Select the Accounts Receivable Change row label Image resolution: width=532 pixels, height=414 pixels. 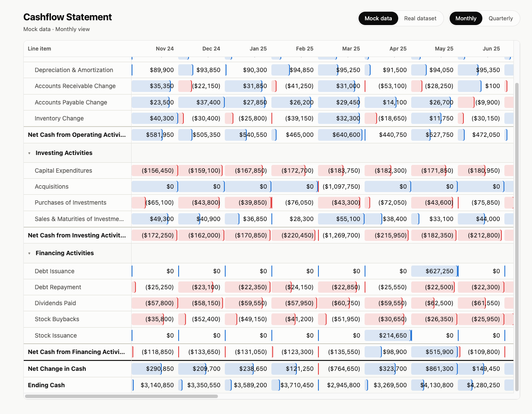click(75, 86)
